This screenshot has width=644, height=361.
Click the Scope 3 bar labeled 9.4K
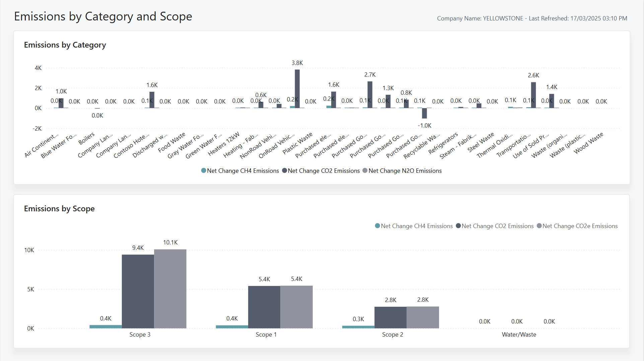(138, 291)
